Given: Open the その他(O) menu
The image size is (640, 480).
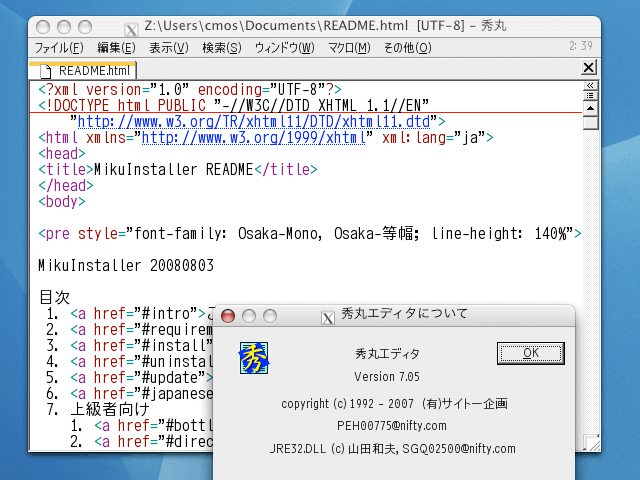Looking at the screenshot, I should pos(407,48).
